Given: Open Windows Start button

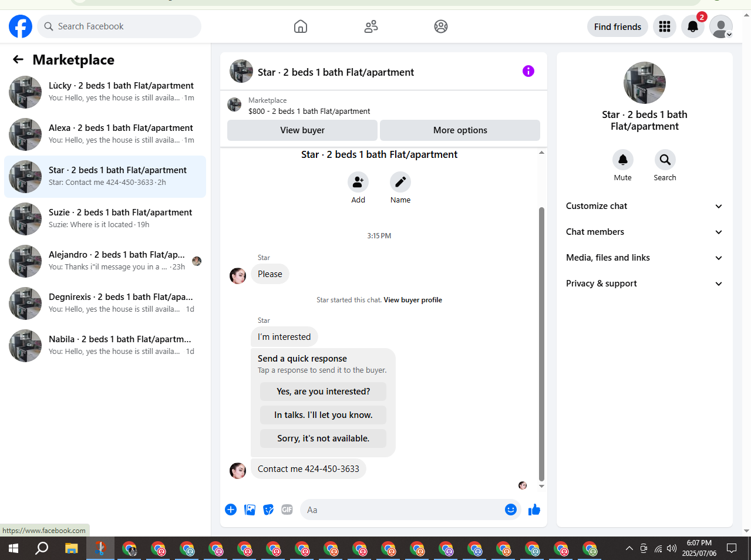Looking at the screenshot, I should [14, 549].
